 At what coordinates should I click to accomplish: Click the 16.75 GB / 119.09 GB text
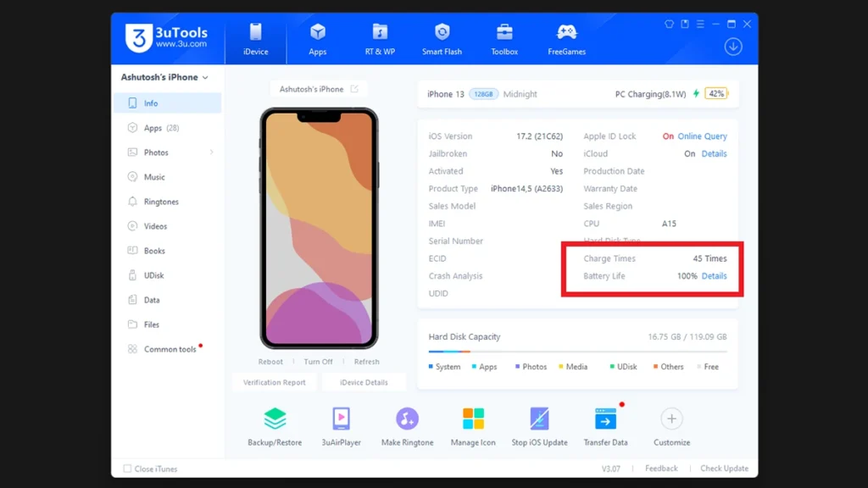[x=687, y=336]
